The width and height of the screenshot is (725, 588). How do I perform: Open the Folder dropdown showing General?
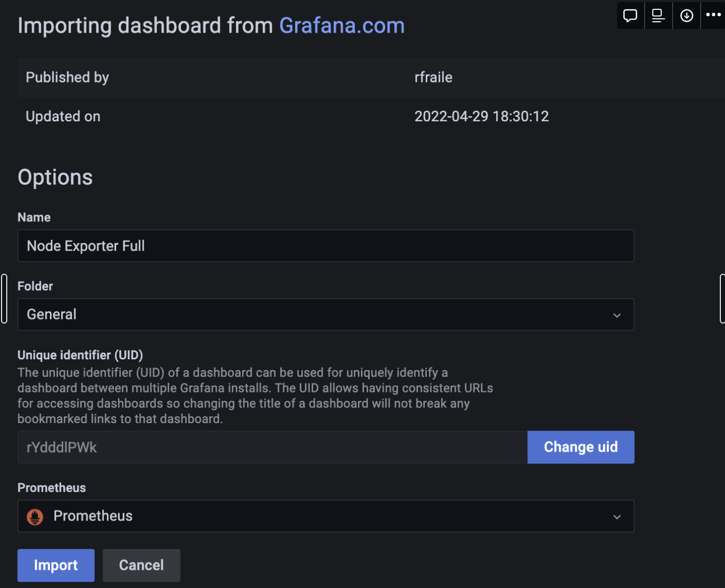tap(326, 314)
